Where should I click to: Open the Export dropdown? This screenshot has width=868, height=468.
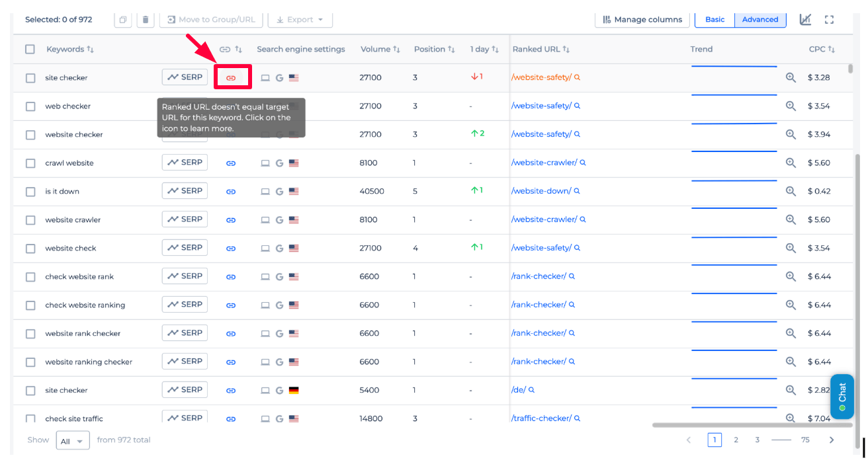tap(300, 20)
